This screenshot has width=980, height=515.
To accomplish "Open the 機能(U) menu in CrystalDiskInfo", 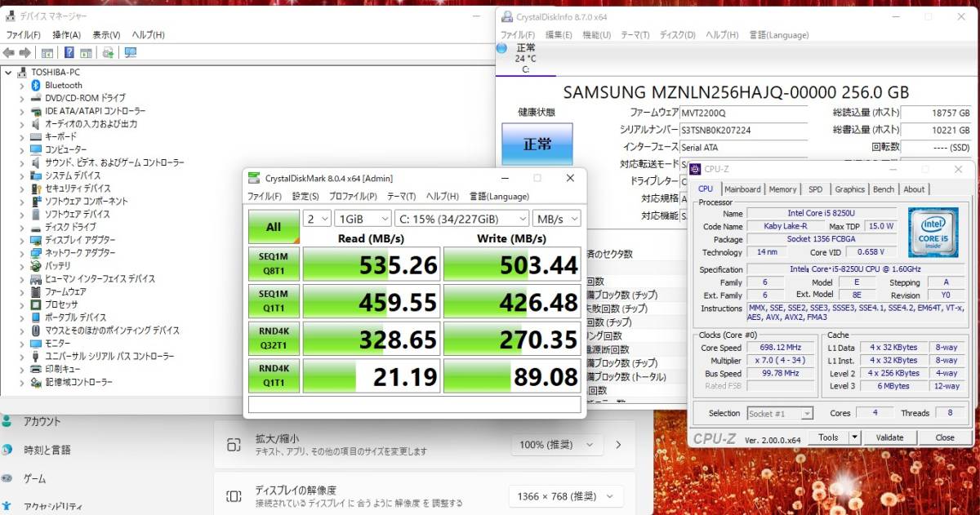I will (x=596, y=35).
